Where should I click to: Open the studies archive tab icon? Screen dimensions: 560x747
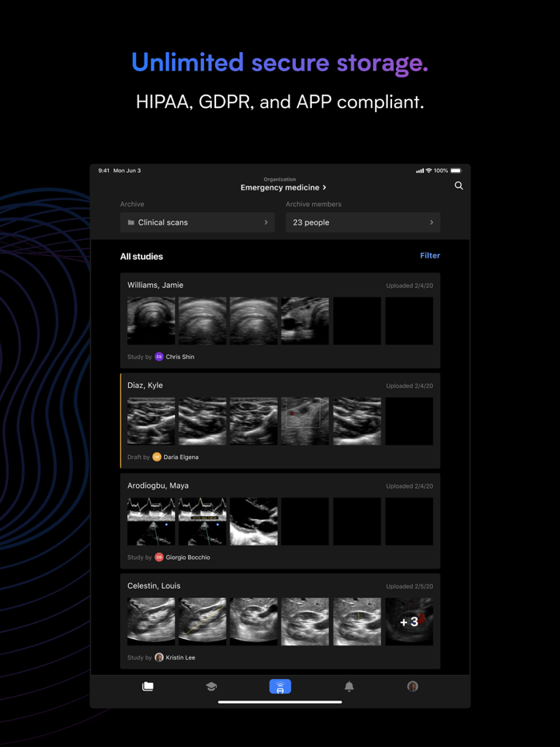tap(148, 686)
